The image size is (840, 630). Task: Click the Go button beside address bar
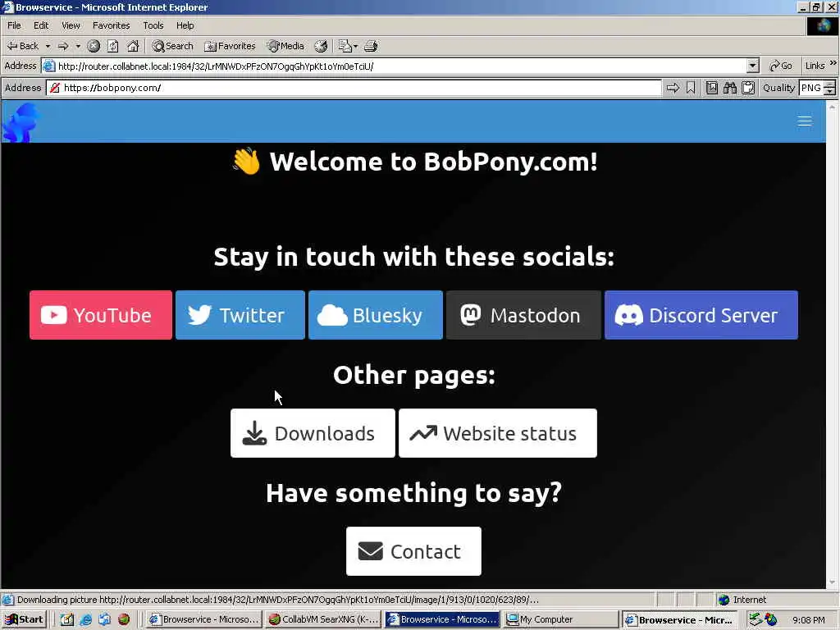point(781,66)
